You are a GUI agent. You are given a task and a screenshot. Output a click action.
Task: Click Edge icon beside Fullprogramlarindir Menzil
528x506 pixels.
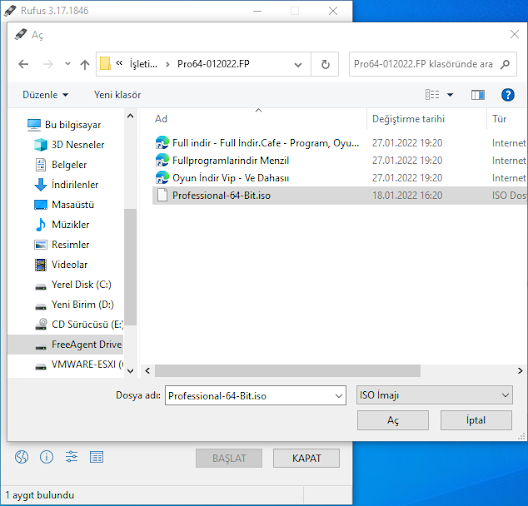pyautogui.click(x=162, y=160)
